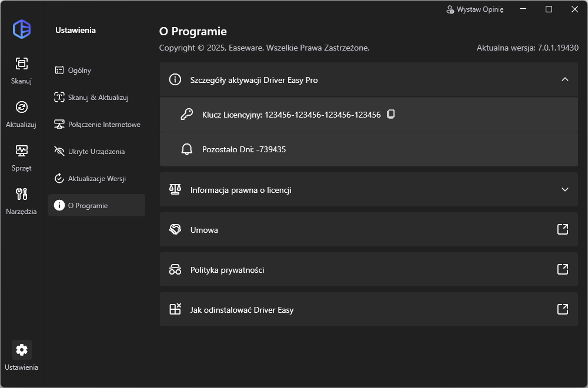This screenshot has width=588, height=388.
Task: Click the Wystaw Opinię feedback icon
Action: click(450, 9)
